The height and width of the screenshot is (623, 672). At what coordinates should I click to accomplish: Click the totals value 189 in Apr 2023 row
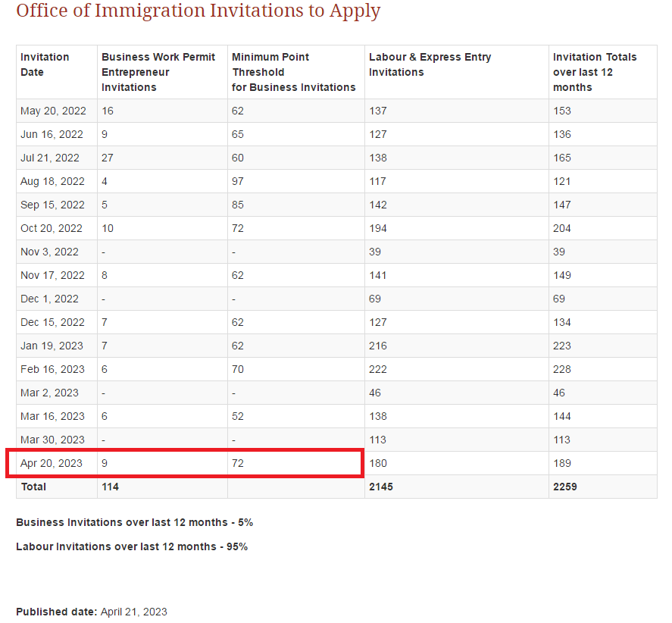click(562, 464)
